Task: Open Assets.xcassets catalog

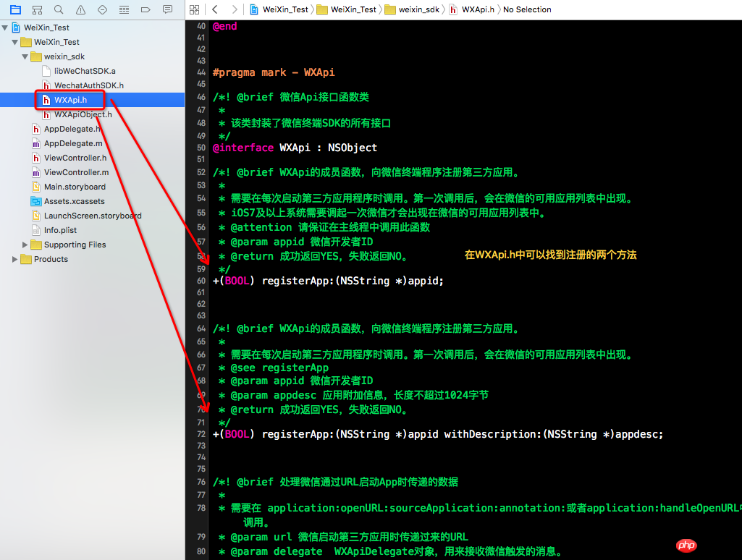Action: pyautogui.click(x=75, y=201)
